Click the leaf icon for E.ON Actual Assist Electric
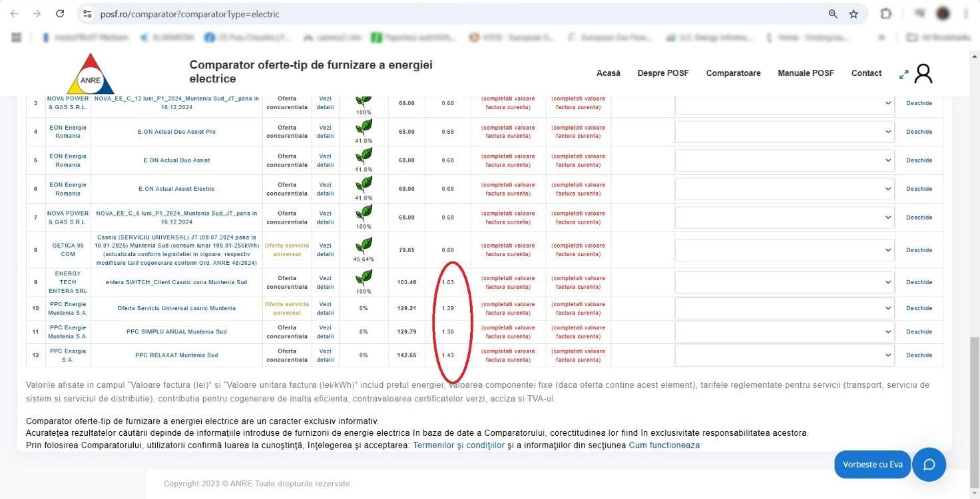The height and width of the screenshot is (499, 980). point(364,185)
